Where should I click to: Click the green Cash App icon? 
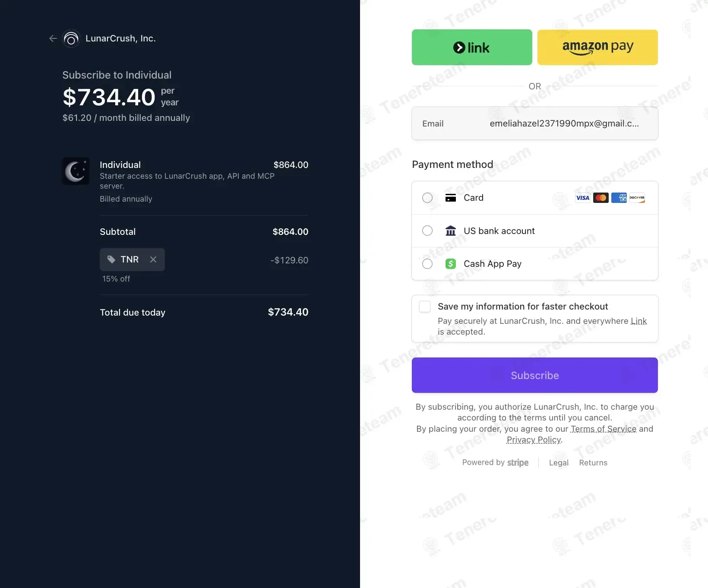pyautogui.click(x=451, y=264)
